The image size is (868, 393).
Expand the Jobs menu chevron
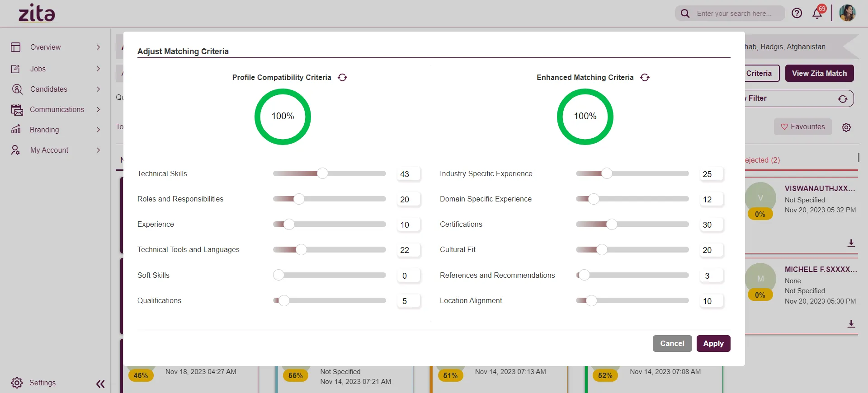98,69
